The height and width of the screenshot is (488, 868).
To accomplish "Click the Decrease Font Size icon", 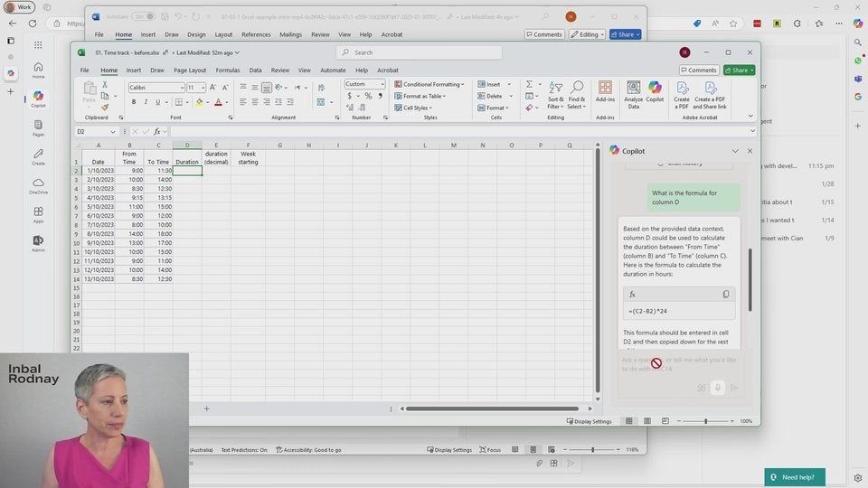I will tap(225, 88).
